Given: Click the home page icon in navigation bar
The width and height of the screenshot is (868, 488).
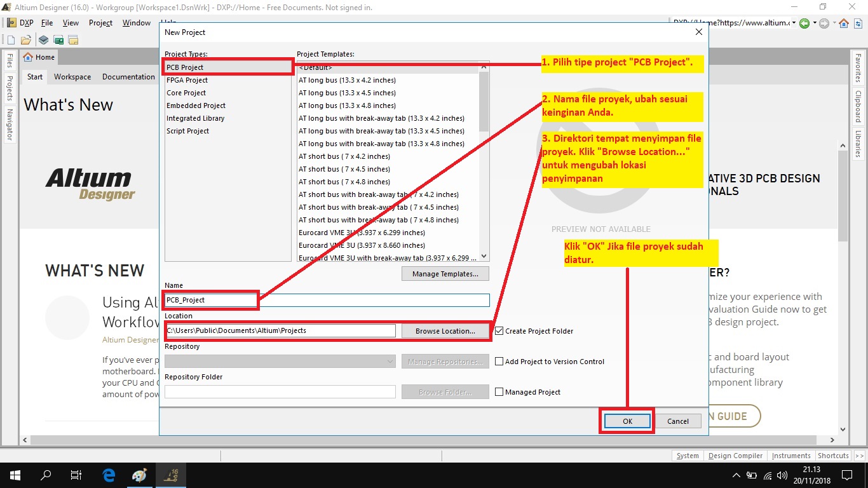Looking at the screenshot, I should [844, 23].
